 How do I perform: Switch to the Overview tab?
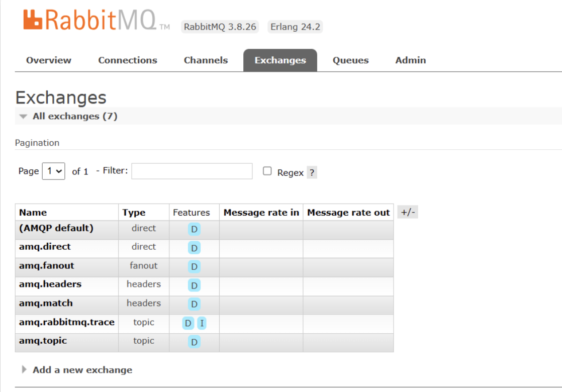point(49,60)
